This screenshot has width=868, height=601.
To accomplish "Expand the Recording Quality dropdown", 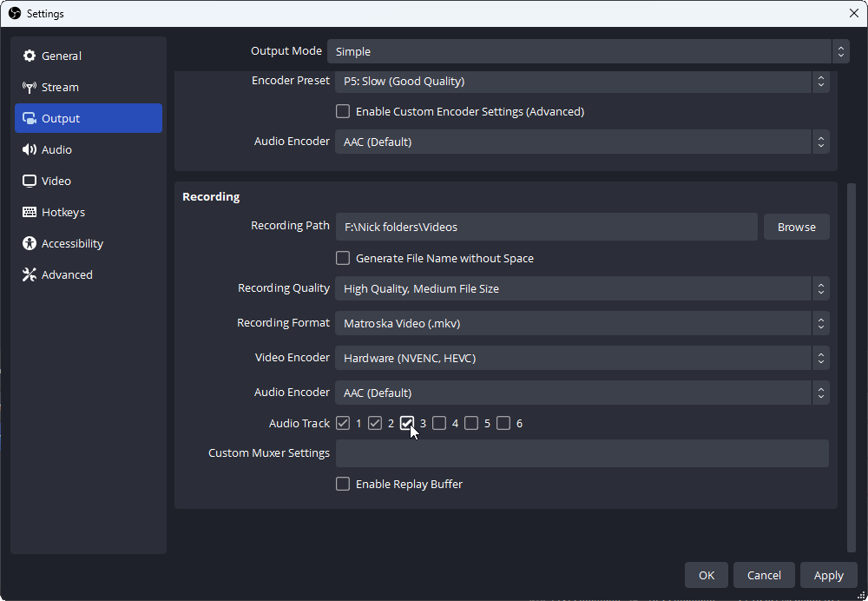I will click(582, 289).
